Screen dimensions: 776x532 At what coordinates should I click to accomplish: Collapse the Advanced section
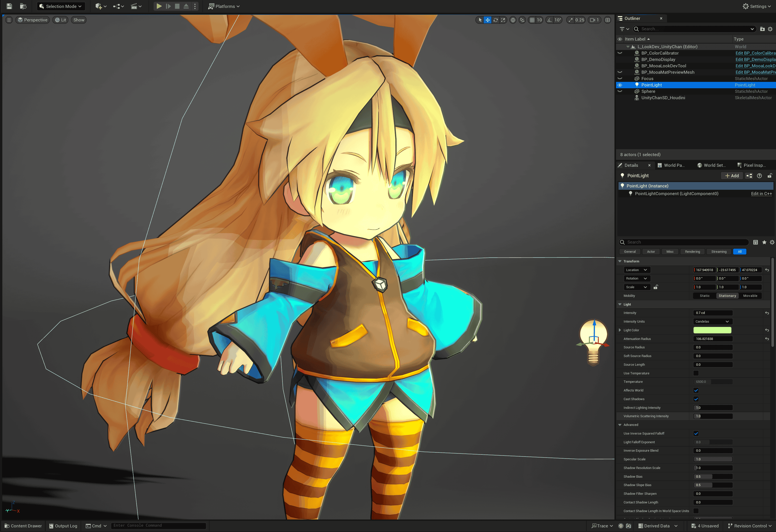coord(620,425)
